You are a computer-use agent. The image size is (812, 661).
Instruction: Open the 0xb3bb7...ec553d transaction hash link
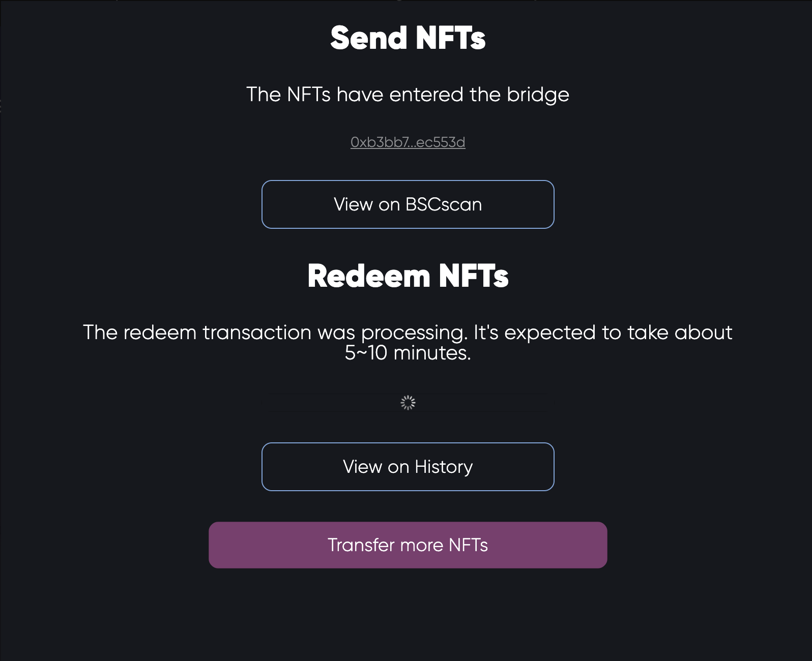(x=408, y=142)
